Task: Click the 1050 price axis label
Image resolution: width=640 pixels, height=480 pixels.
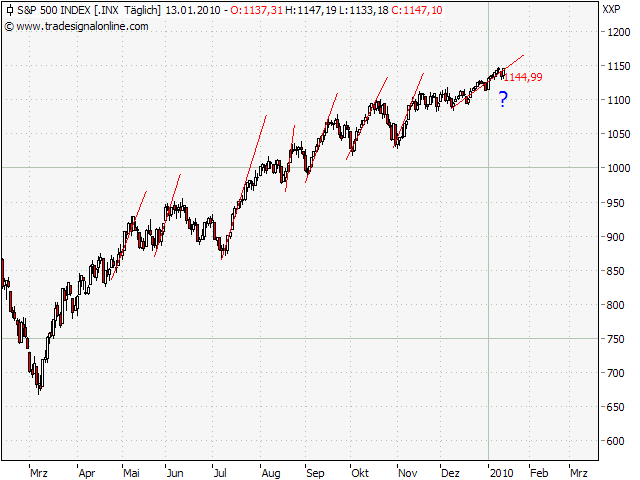Action: [x=619, y=134]
